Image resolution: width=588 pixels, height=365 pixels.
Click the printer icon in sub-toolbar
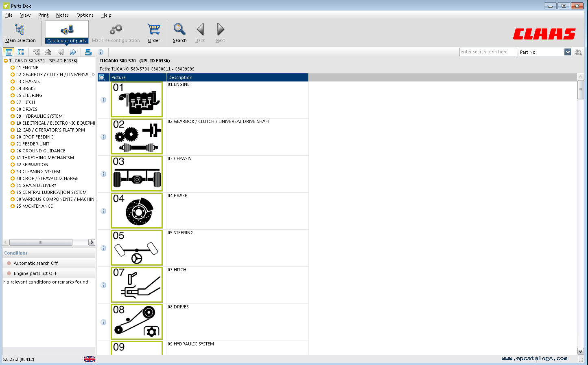click(x=88, y=52)
